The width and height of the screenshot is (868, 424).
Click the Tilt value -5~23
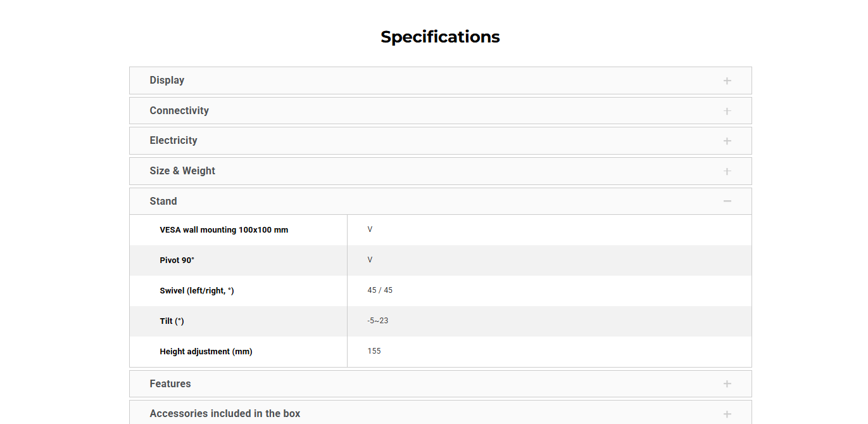377,321
